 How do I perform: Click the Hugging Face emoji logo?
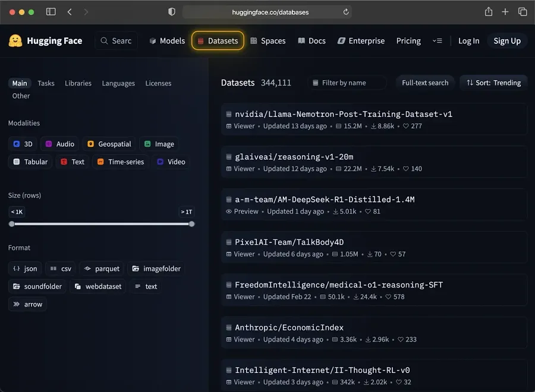point(15,40)
